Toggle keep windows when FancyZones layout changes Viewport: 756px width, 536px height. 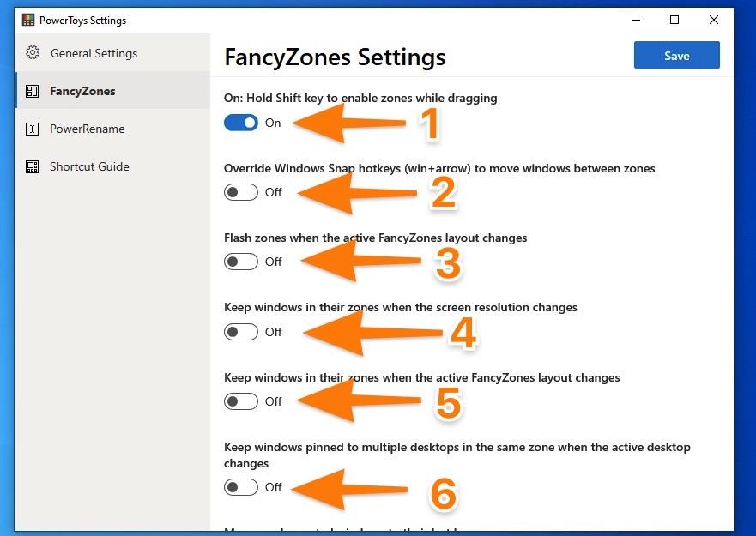click(x=241, y=401)
